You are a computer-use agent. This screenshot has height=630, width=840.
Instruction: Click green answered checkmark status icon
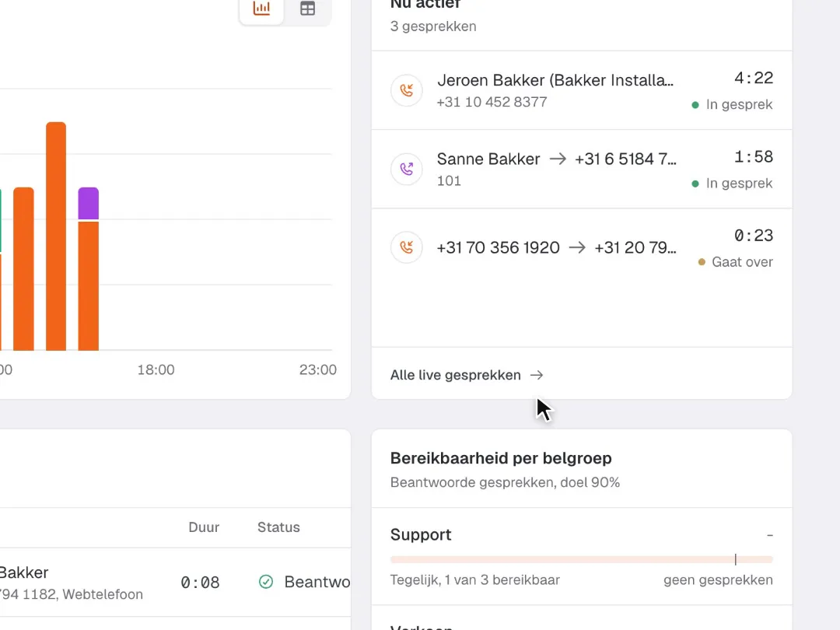point(266,582)
